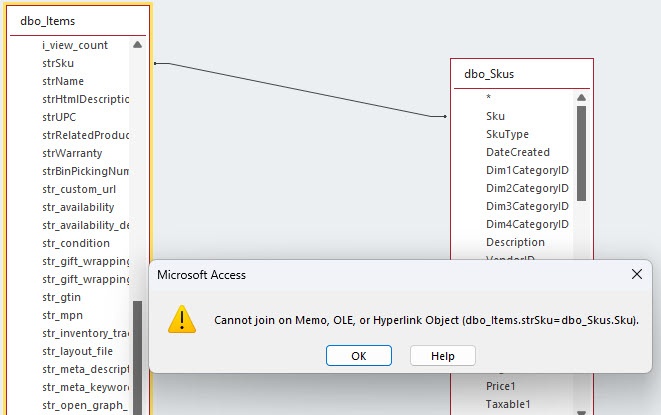Image resolution: width=661 pixels, height=415 pixels.
Task: Select strHtmlDescription field in dbo_Items
Action: (x=86, y=99)
